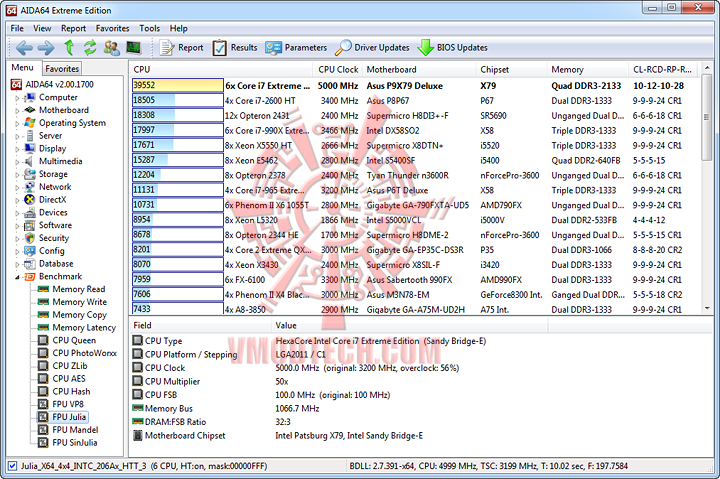Open the CPU PhotoWorxx benchmark
This screenshot has height=479, width=720.
[x=84, y=353]
